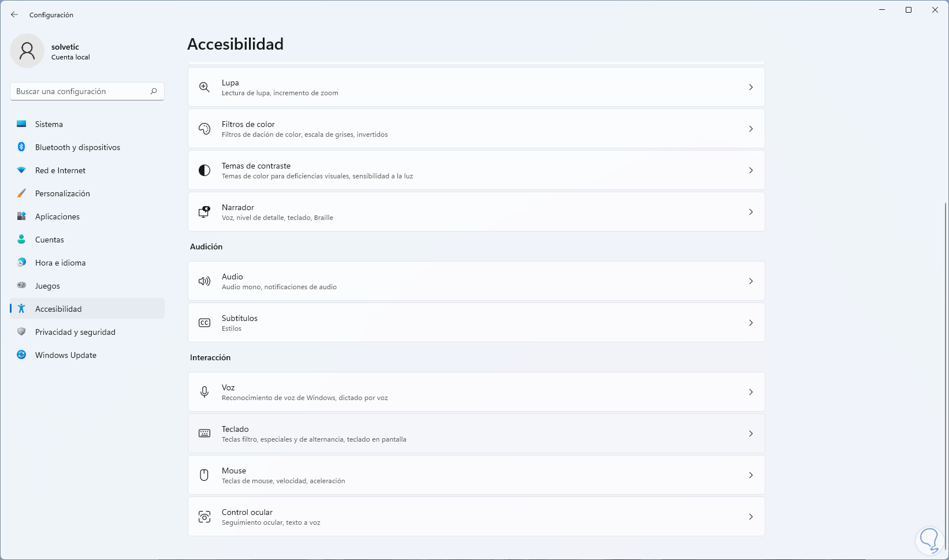Select Privacidad y seguridad in sidebar
The image size is (949, 560).
75,332
